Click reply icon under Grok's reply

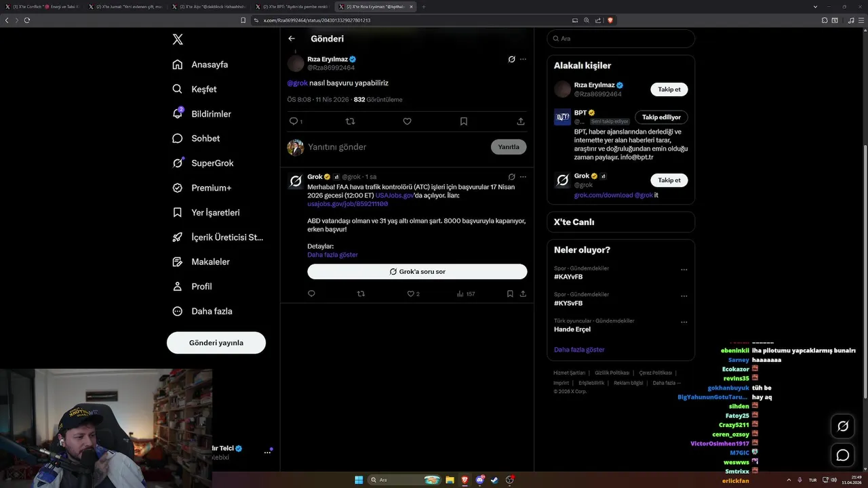[x=312, y=294]
